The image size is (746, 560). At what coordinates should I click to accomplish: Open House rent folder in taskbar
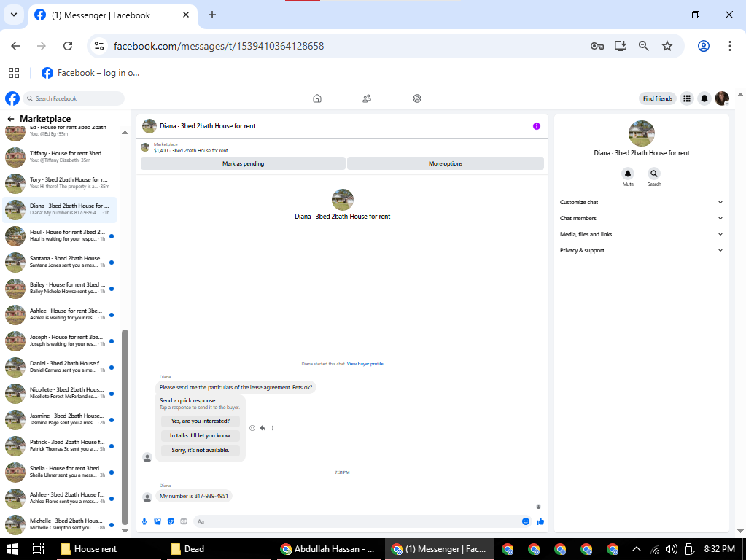(109, 549)
